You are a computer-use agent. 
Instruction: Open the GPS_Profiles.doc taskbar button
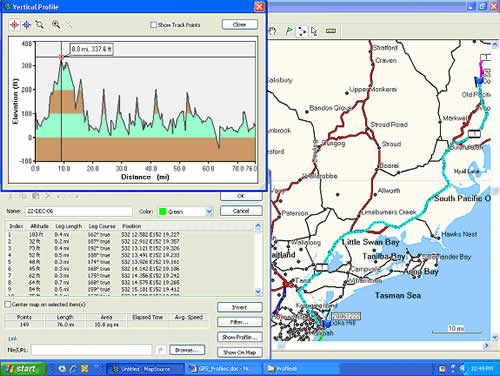pyautogui.click(x=223, y=369)
